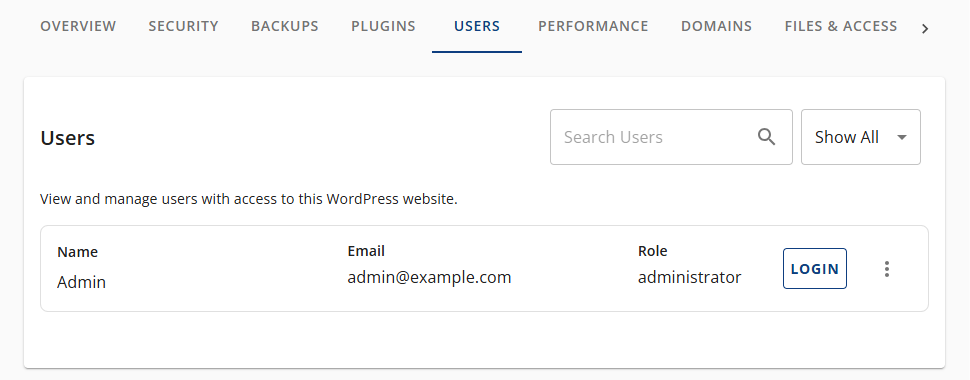Click the administrator role value
The height and width of the screenshot is (380, 970).
[x=690, y=277]
